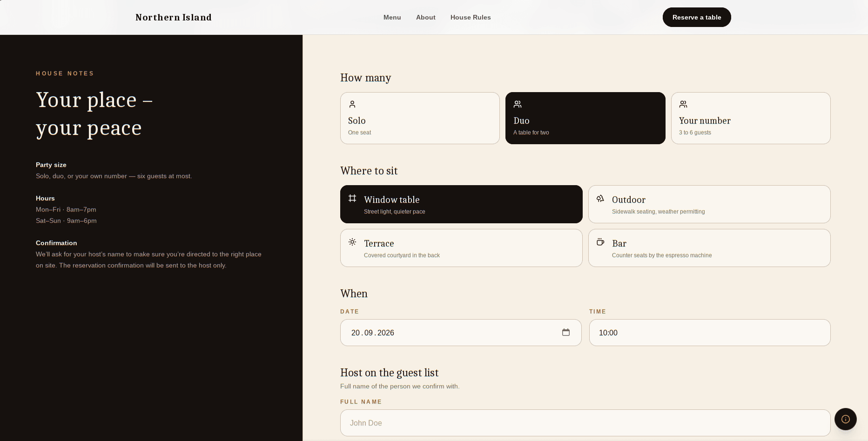
Task: Click the 'Sat–Sun · 9am–6pm' hours line
Action: point(66,220)
